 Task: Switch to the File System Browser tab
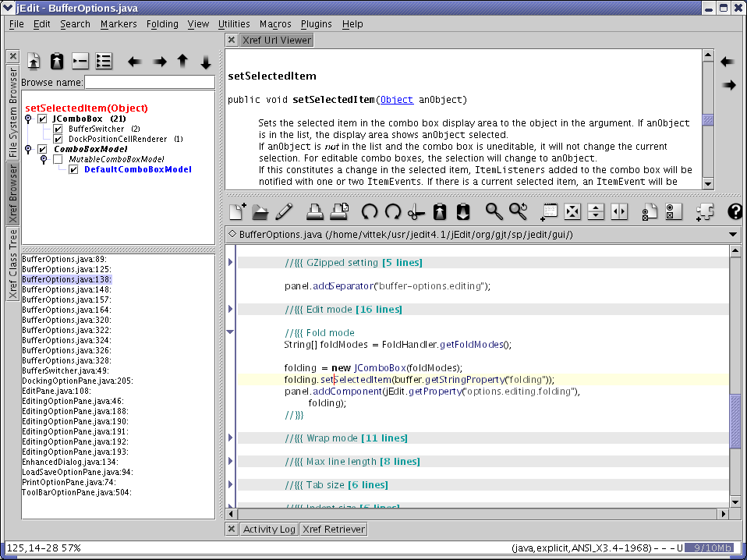coord(12,112)
